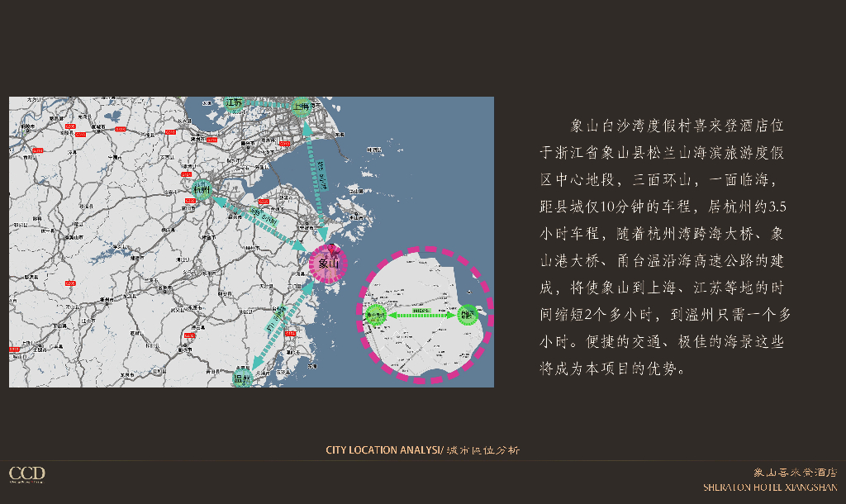The width and height of the screenshot is (846, 504).
Task: Select the green Jiangsu (江苏) marker
Action: pos(235,103)
